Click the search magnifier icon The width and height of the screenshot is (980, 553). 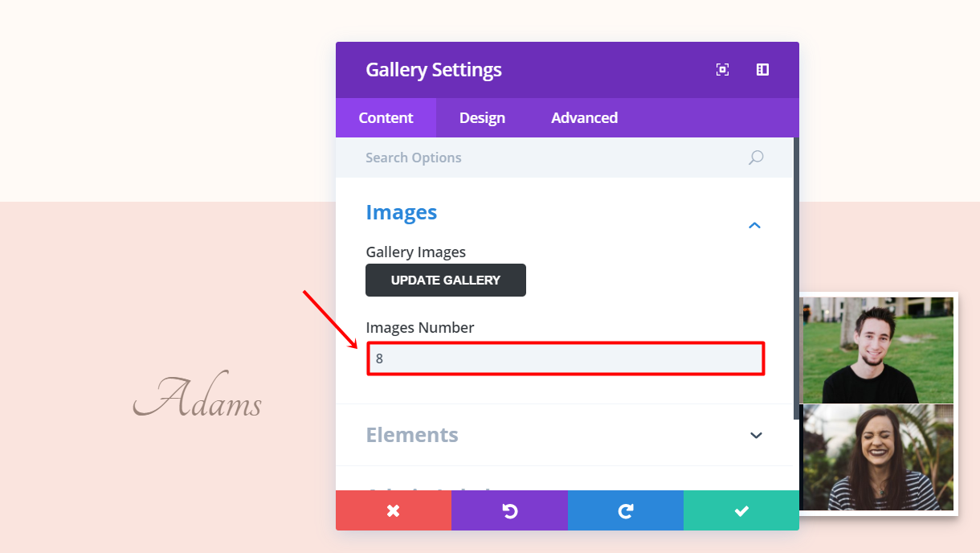pyautogui.click(x=755, y=158)
